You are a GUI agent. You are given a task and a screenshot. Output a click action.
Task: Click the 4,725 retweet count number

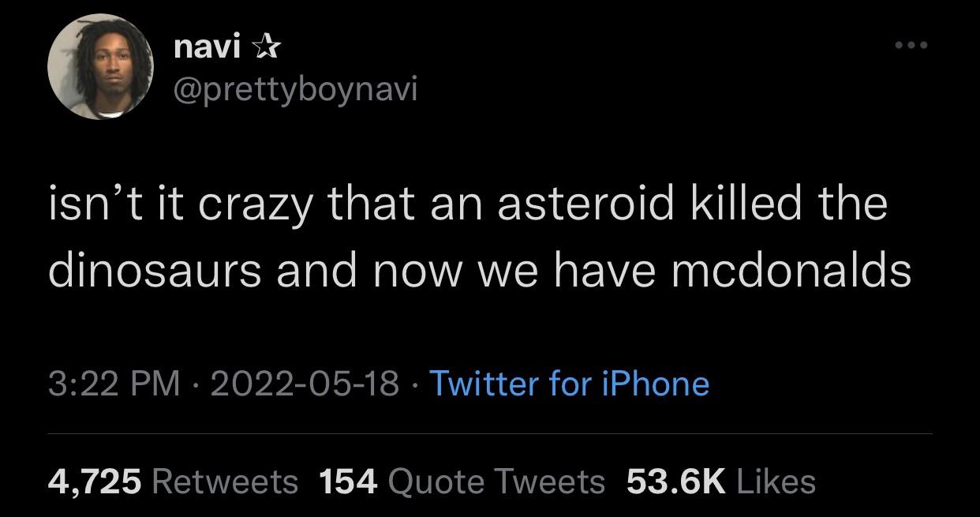click(x=95, y=480)
